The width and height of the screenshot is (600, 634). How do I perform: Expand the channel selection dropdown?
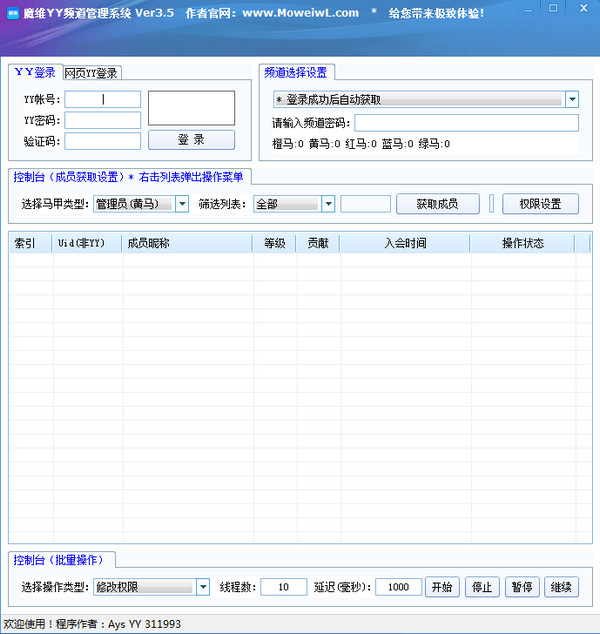[x=572, y=100]
